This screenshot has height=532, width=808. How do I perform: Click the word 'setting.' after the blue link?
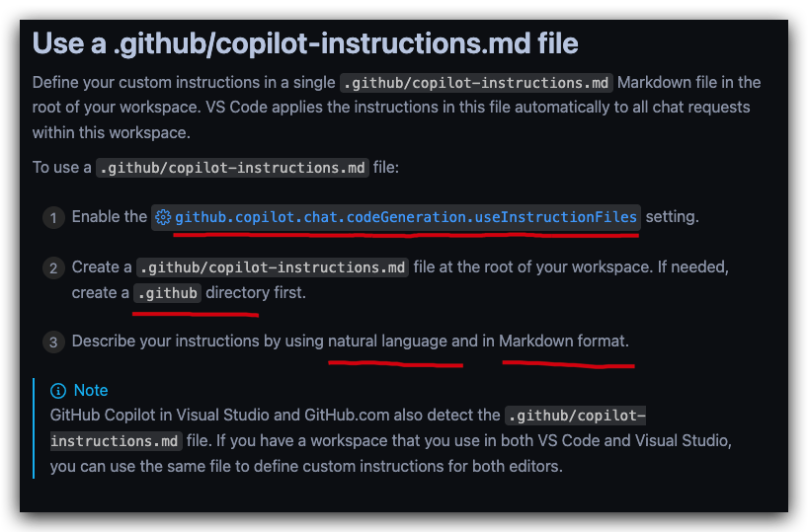pos(672,217)
